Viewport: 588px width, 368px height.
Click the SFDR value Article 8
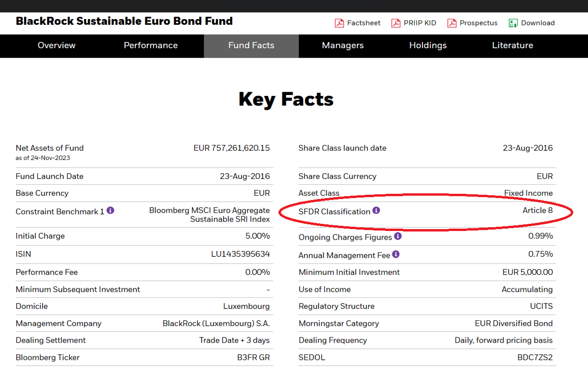tap(538, 210)
